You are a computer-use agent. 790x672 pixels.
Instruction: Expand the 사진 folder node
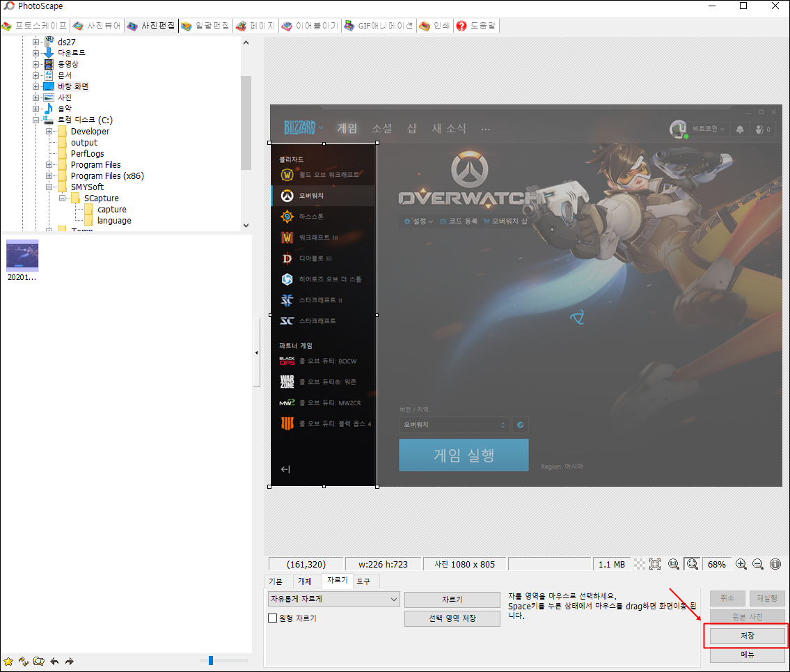(x=35, y=97)
